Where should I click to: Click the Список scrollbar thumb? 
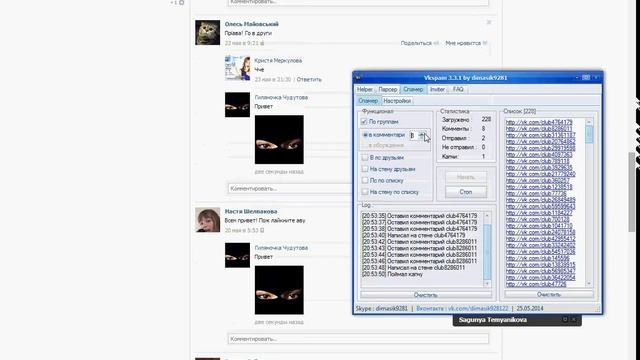point(589,135)
